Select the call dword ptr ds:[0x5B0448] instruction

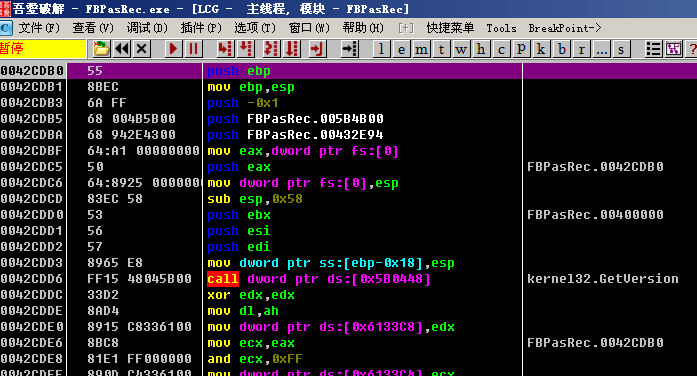pyautogui.click(x=319, y=279)
